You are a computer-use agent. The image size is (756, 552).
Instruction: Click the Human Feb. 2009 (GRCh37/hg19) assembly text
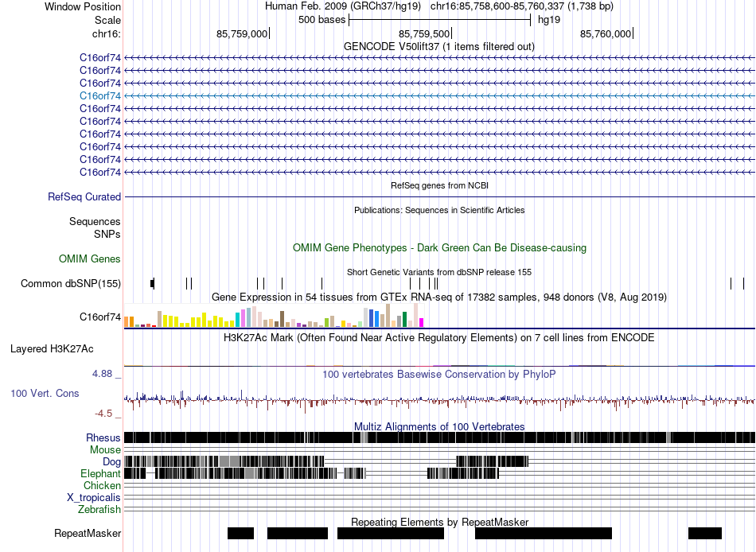pyautogui.click(x=342, y=6)
